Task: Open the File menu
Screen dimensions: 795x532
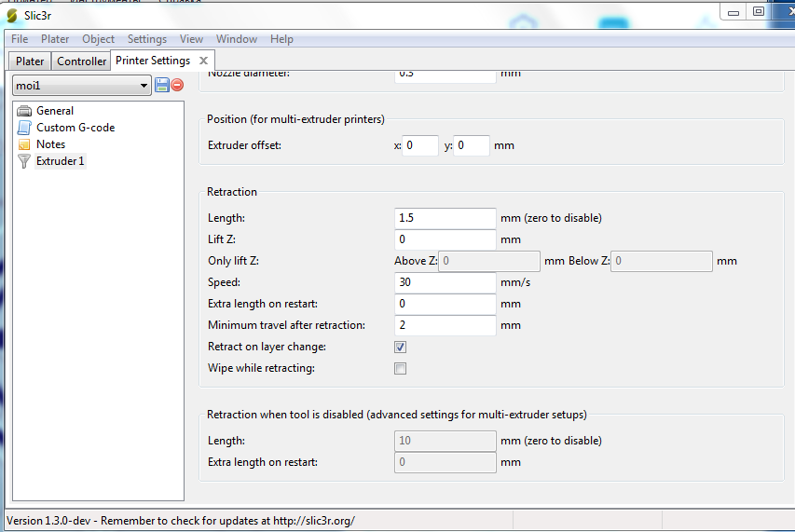Action: pos(20,39)
